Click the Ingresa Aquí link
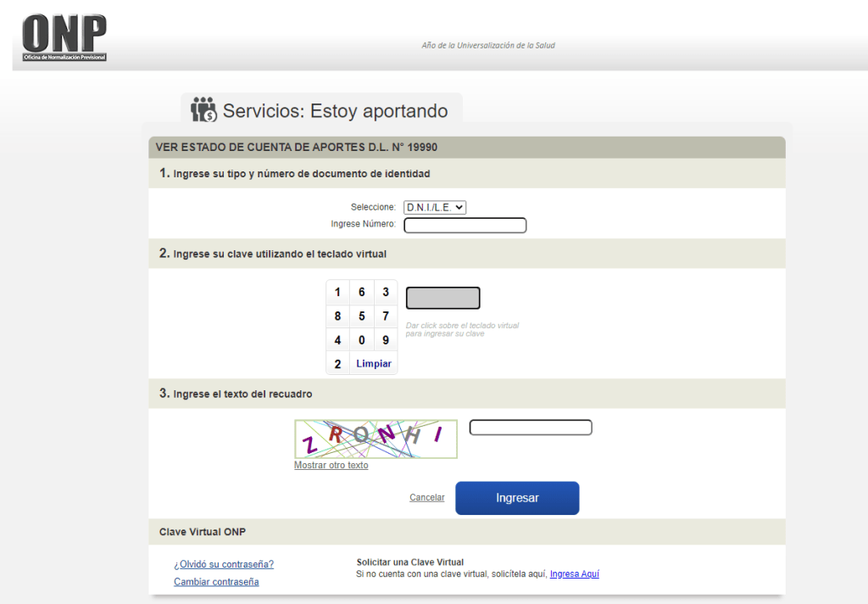The image size is (868, 604). 575,574
